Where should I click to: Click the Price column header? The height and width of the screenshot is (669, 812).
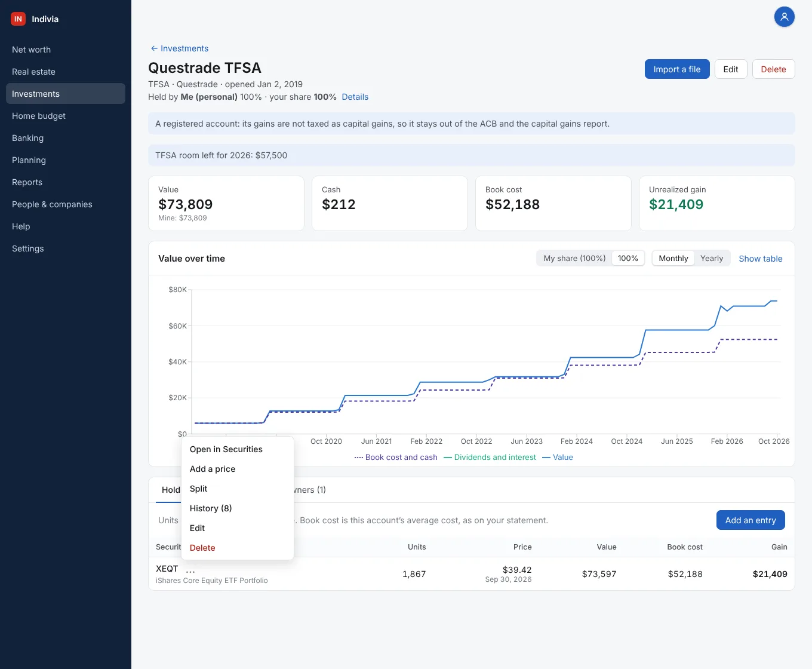[x=522, y=547]
